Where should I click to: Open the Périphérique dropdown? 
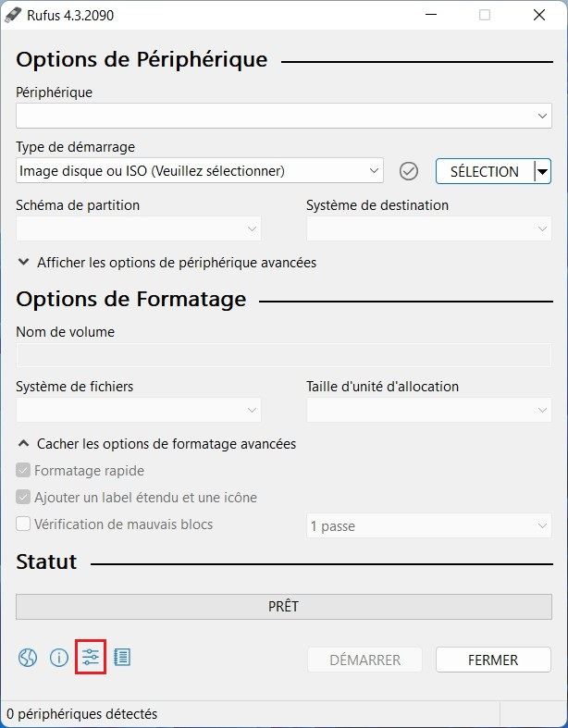click(283, 117)
